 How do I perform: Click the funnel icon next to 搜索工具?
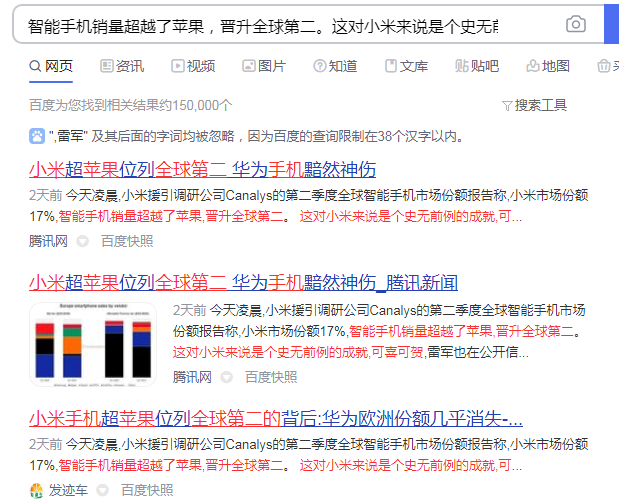tap(507, 106)
